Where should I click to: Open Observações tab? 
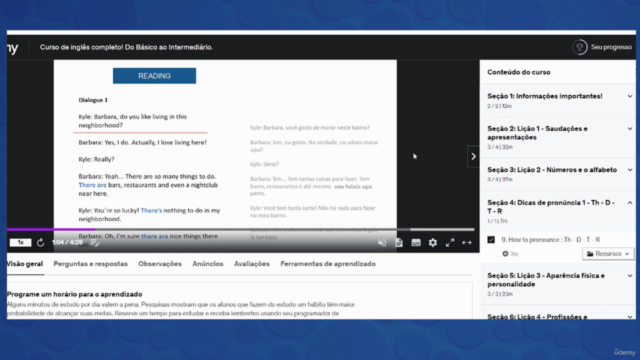(x=160, y=264)
